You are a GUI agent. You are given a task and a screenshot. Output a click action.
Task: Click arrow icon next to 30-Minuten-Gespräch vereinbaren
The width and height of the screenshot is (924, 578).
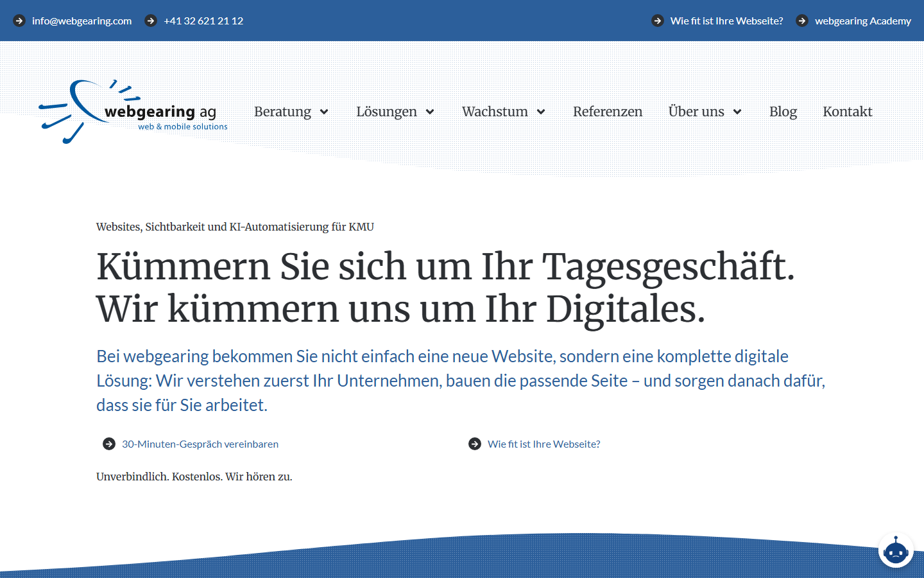click(x=109, y=444)
